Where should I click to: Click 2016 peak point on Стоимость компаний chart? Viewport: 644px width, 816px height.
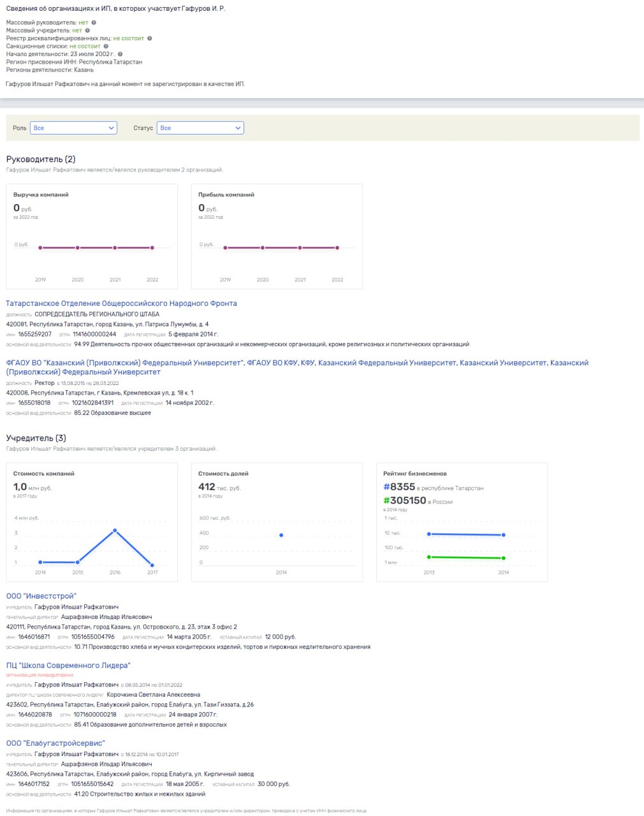pos(115,530)
